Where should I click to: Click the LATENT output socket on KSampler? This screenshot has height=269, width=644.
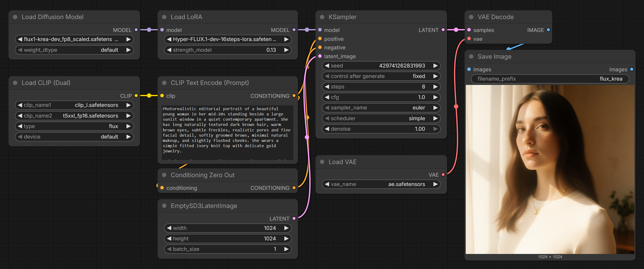(x=443, y=30)
